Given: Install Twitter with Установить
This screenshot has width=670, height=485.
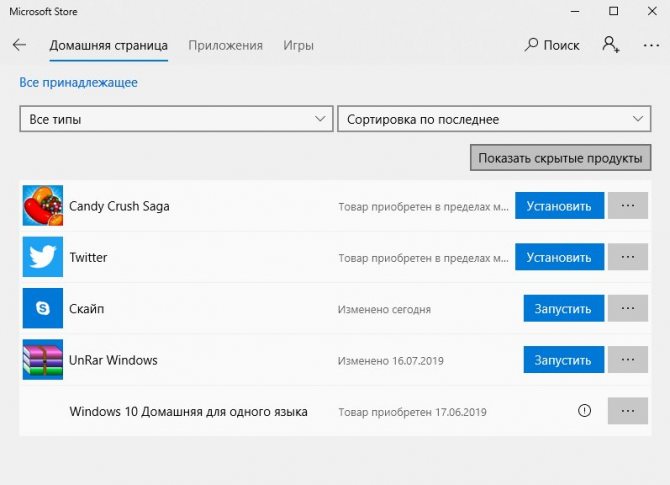Looking at the screenshot, I should 559,257.
